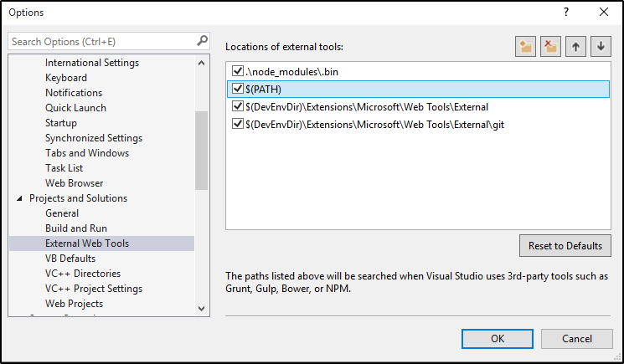624x364 pixels.
Task: Disable the Web Tools\External\git path checkbox
Action: click(238, 124)
